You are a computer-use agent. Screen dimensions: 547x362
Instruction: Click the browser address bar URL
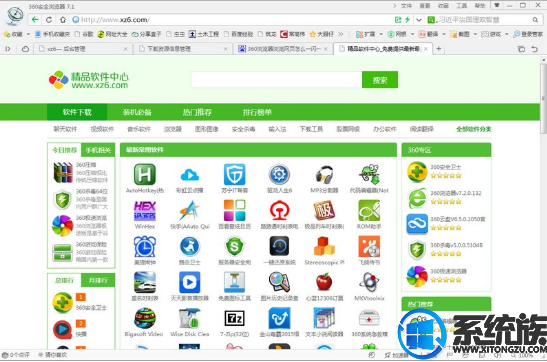point(115,20)
